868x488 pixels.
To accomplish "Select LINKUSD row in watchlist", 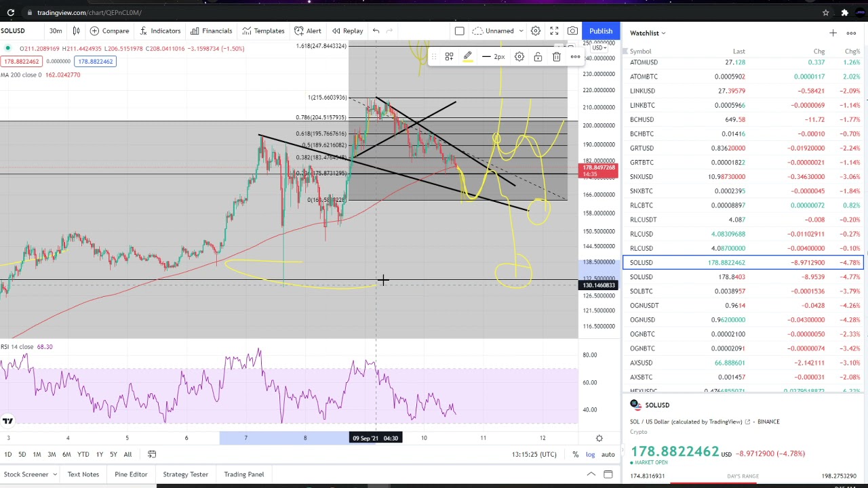I will click(743, 91).
